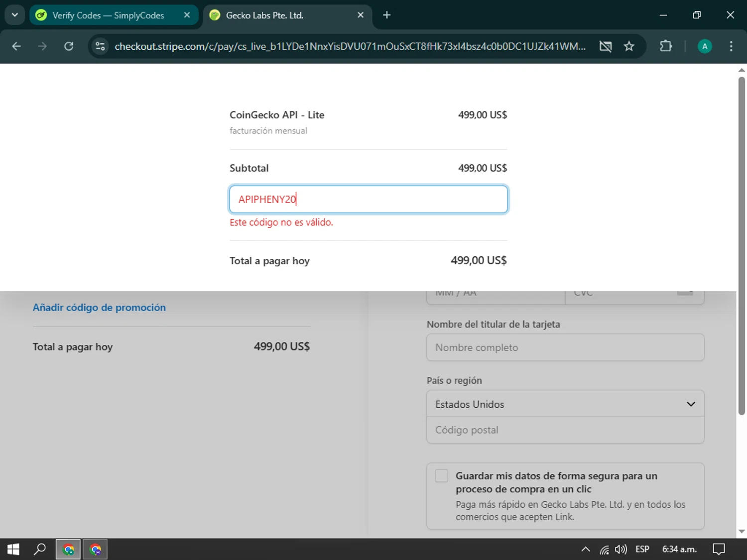This screenshot has width=747, height=560.
Task: Open the network Wi-Fi tray icon
Action: [604, 549]
